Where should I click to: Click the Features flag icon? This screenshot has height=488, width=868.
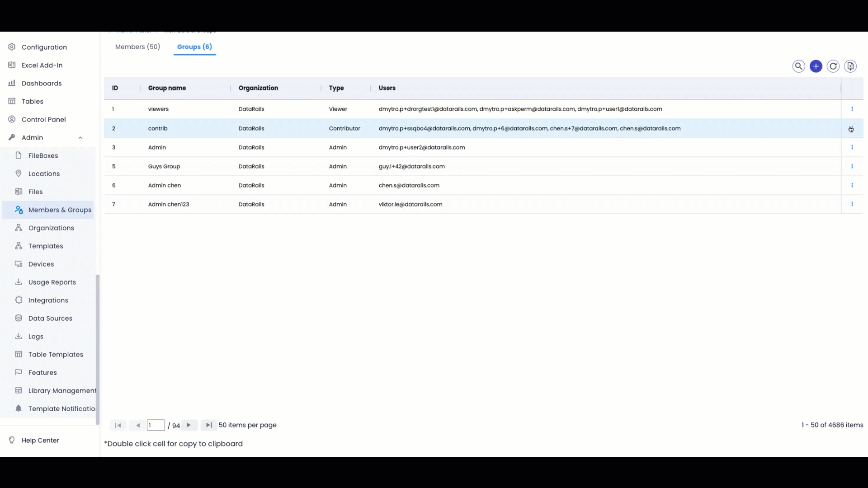click(x=19, y=372)
